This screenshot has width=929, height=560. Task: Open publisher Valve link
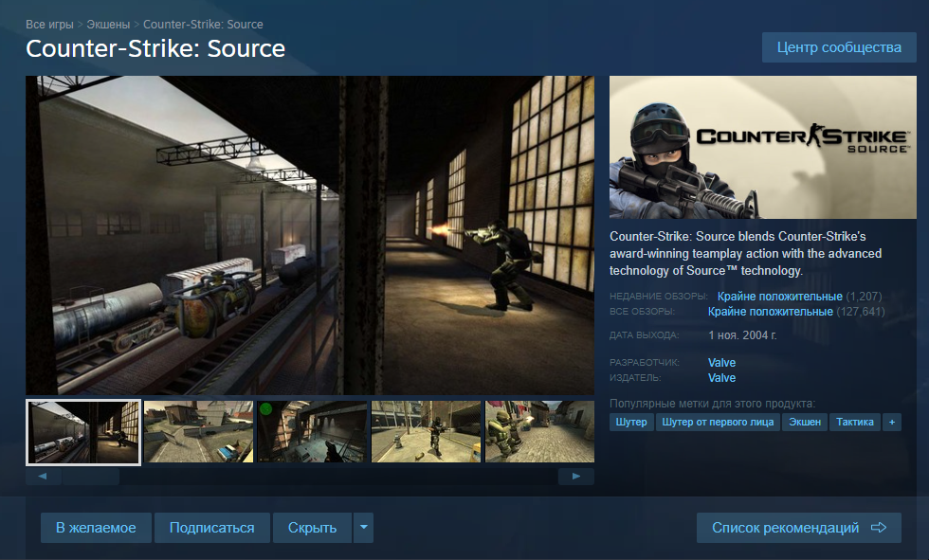pos(721,378)
